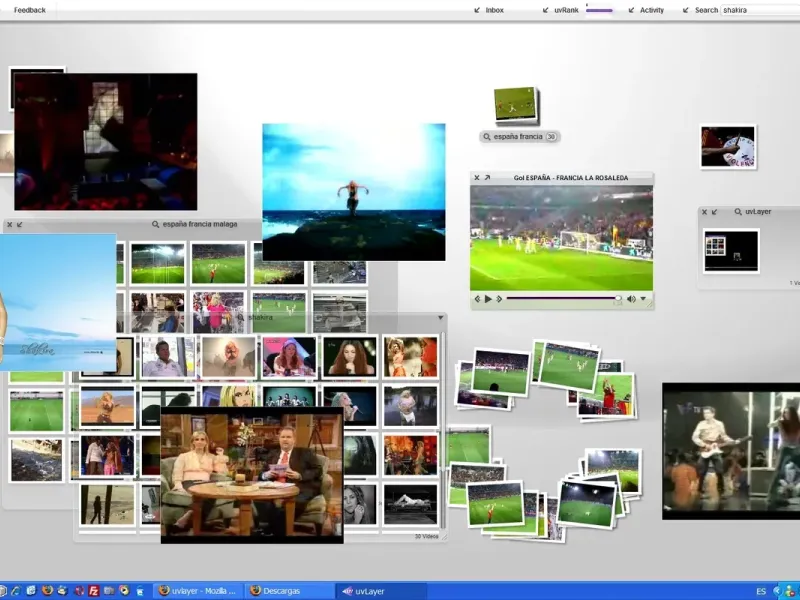800x600 pixels.
Task: Open the guitarist video thumbnail
Action: (x=730, y=450)
